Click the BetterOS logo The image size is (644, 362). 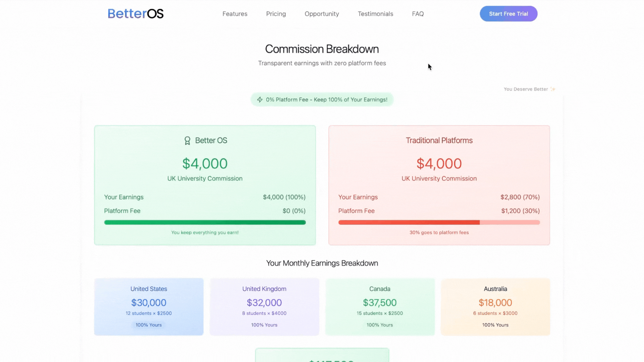click(136, 14)
